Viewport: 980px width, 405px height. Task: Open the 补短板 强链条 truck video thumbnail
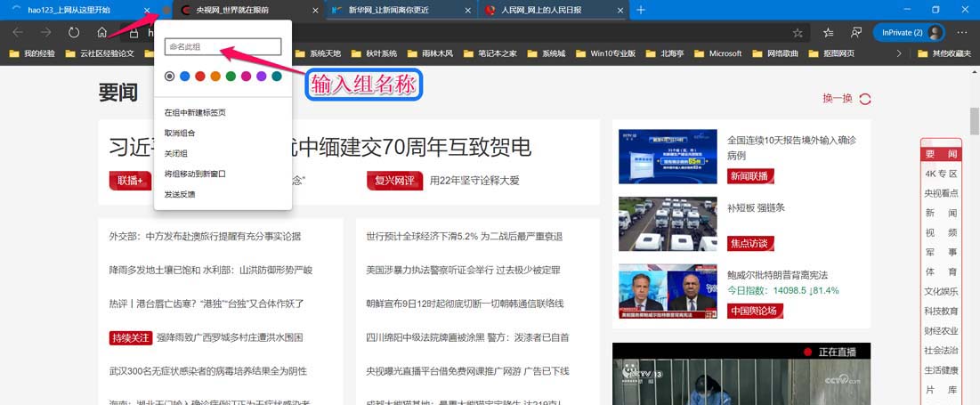668,224
